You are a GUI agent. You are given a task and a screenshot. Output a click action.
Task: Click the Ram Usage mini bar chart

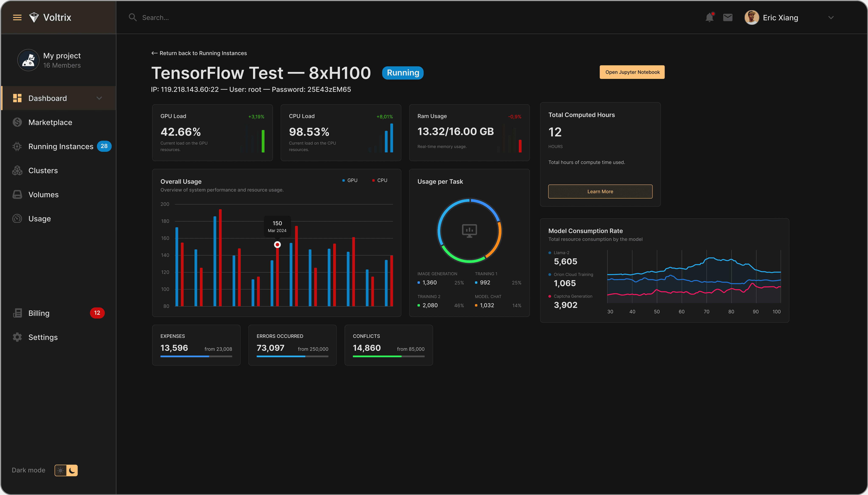(509, 138)
